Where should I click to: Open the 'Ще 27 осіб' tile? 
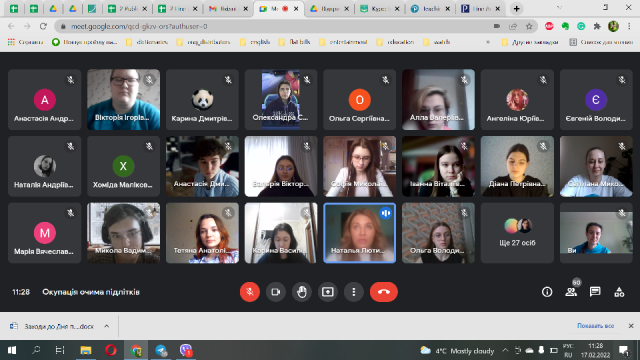click(x=517, y=233)
